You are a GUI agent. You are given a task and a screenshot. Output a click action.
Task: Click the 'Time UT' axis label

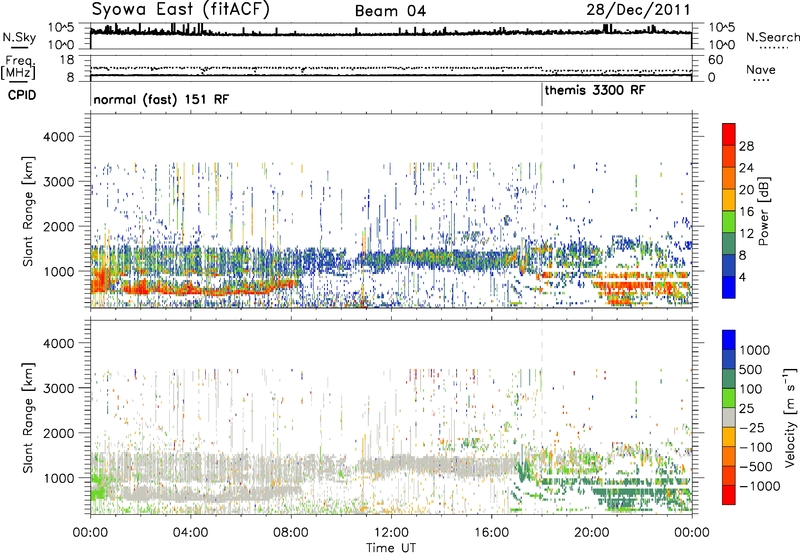coord(391,547)
